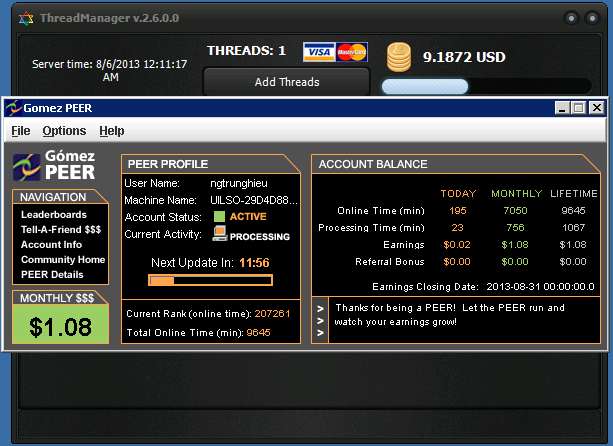Click the Visa card icon

coord(319,52)
